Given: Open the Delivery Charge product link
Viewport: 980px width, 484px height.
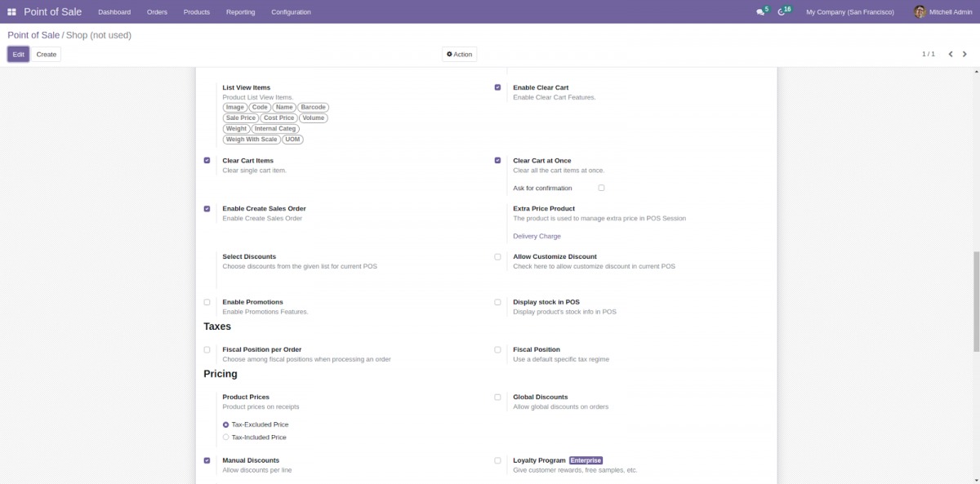Looking at the screenshot, I should [x=537, y=236].
